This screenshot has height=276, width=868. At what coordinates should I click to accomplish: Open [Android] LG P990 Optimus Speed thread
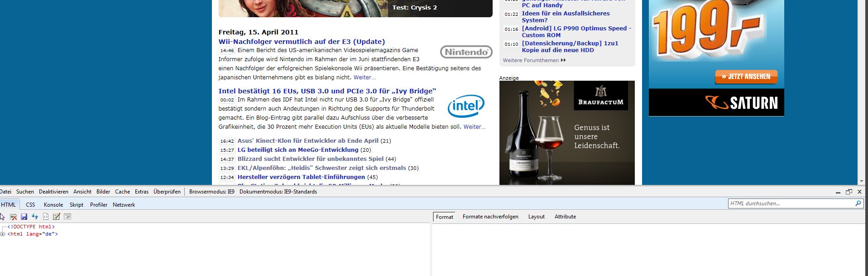pyautogui.click(x=576, y=32)
